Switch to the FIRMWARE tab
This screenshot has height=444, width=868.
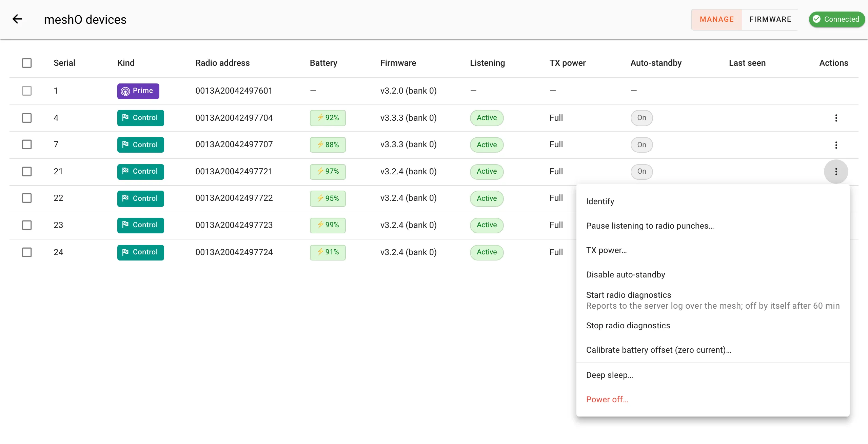pyautogui.click(x=770, y=19)
